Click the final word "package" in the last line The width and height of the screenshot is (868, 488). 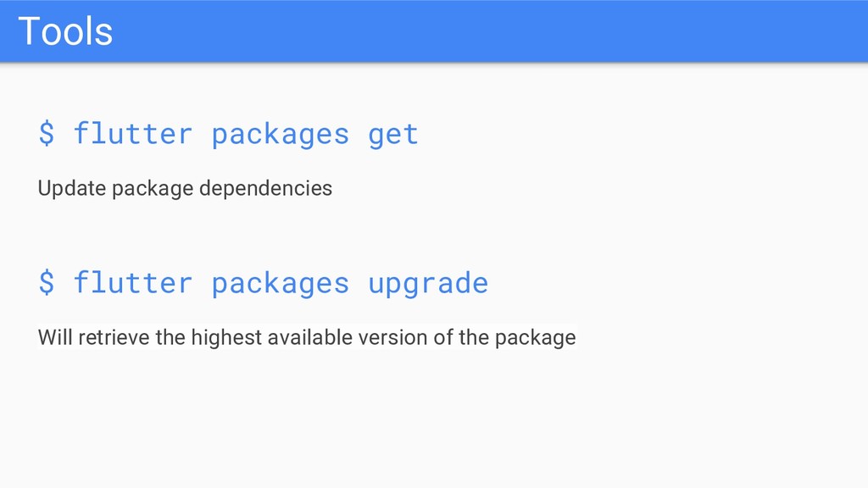(x=536, y=338)
